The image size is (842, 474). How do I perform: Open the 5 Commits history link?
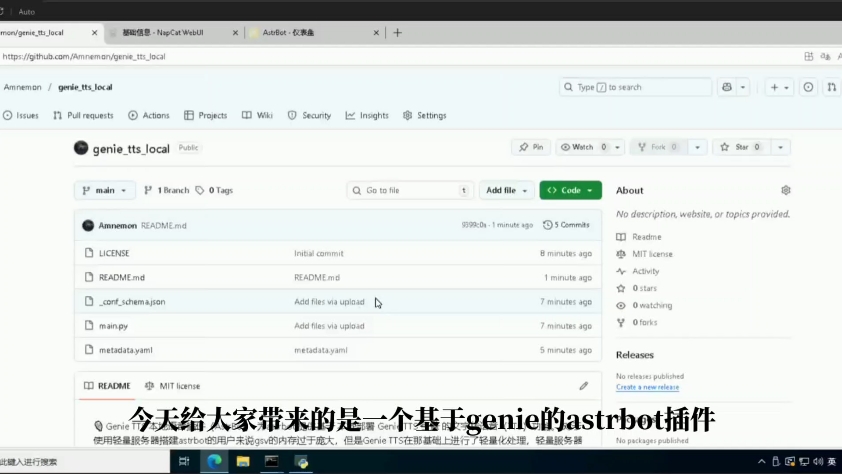(567, 225)
